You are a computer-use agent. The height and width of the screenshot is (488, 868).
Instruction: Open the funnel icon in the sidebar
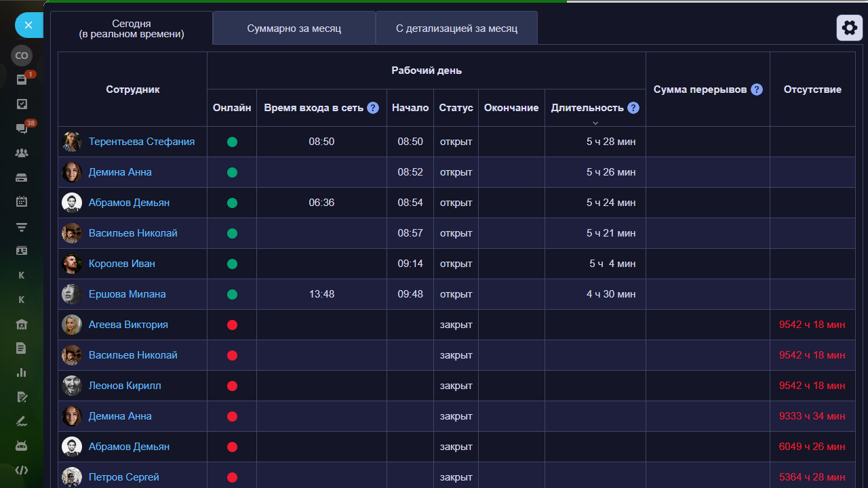22,226
